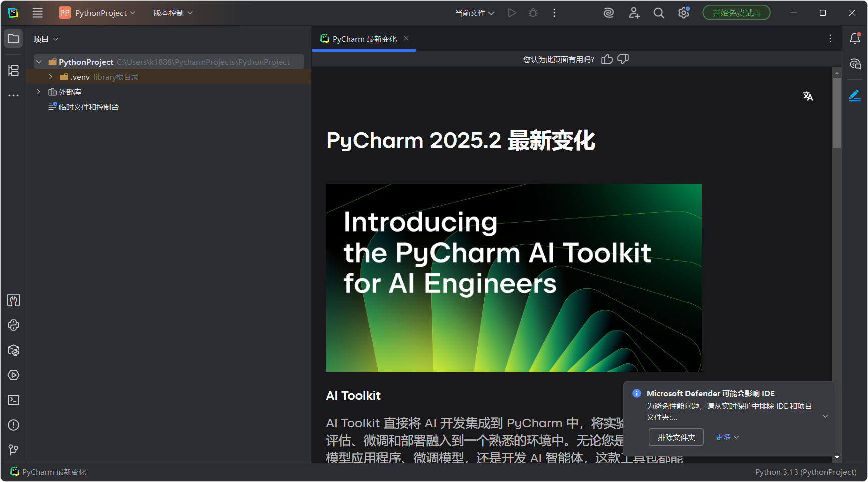
Task: Click the scrollbar up arrow
Action: pos(837,73)
